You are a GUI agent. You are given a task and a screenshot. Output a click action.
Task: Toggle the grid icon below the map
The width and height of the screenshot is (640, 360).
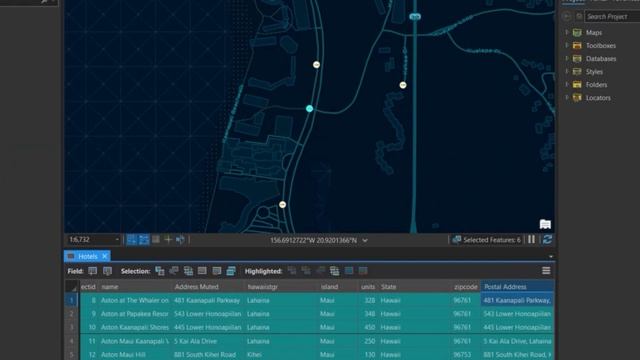(x=144, y=240)
